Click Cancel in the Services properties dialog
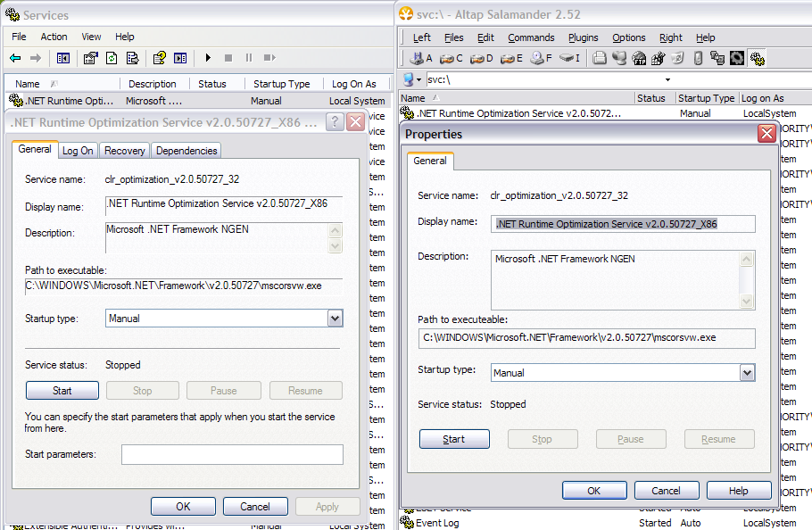 coord(256,507)
